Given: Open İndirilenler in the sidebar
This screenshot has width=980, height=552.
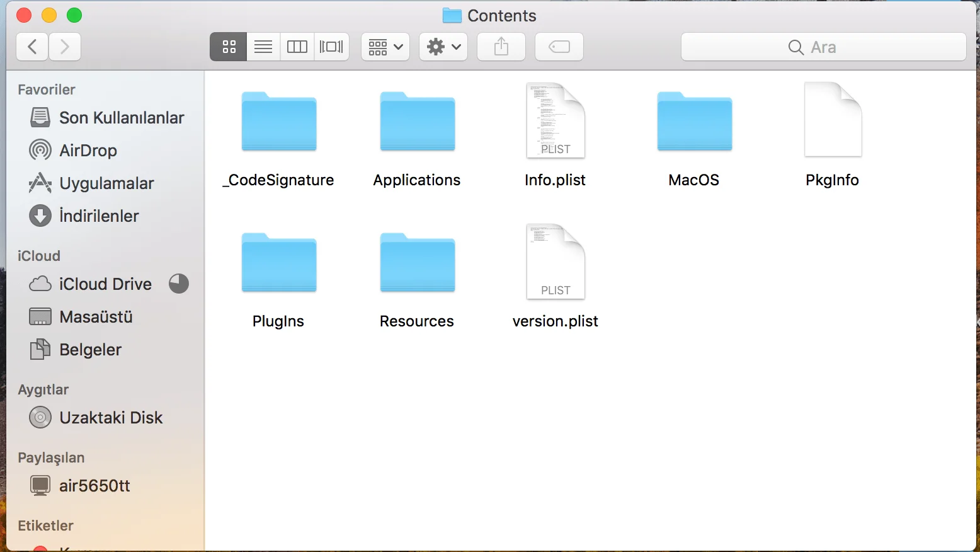Looking at the screenshot, I should coord(99,216).
